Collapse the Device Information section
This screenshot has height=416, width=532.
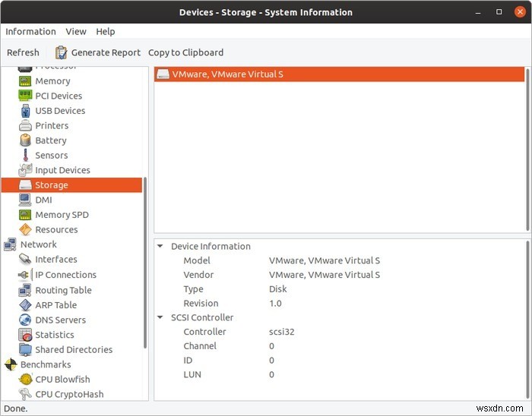tap(160, 246)
